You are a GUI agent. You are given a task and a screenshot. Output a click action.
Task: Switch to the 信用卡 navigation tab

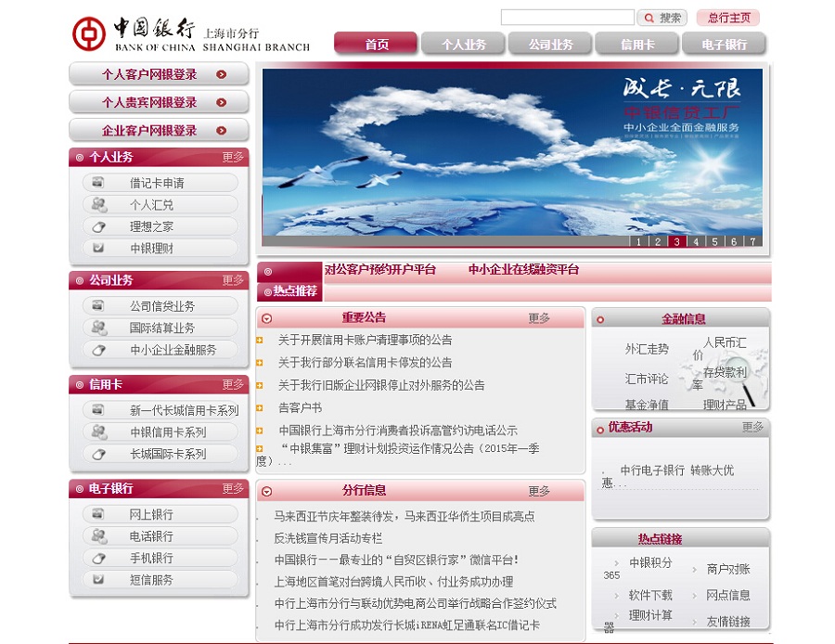point(636,44)
